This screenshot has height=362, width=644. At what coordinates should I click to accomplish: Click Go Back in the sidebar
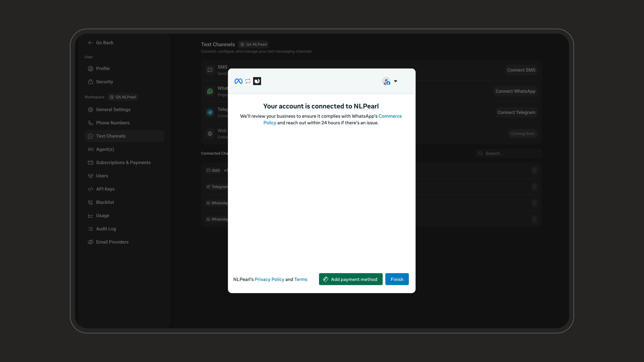[x=100, y=43]
